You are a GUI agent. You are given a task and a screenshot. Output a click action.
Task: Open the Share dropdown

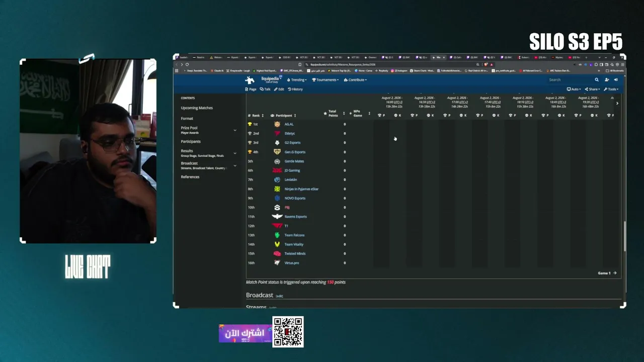pos(592,89)
